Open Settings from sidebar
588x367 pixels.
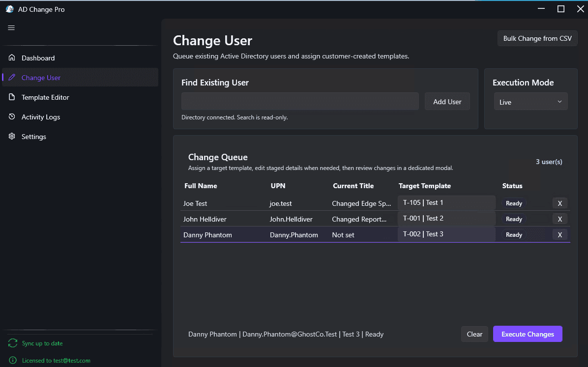click(x=80, y=137)
